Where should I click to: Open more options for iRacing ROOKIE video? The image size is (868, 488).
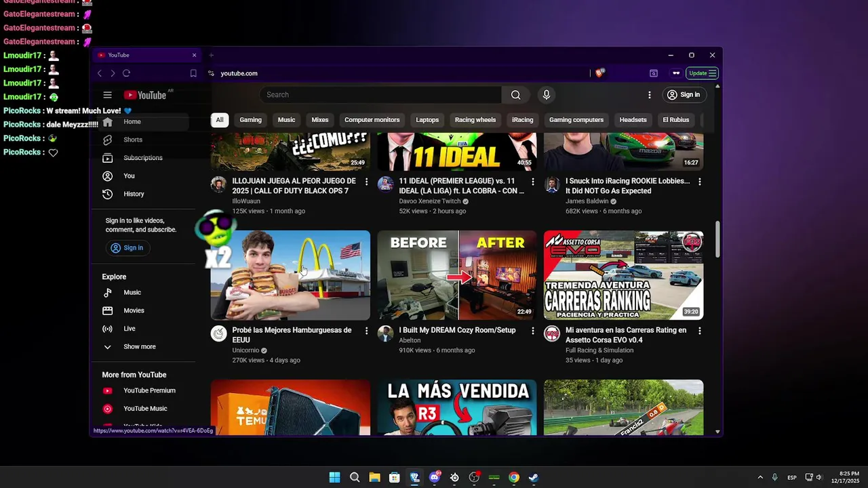(x=699, y=182)
